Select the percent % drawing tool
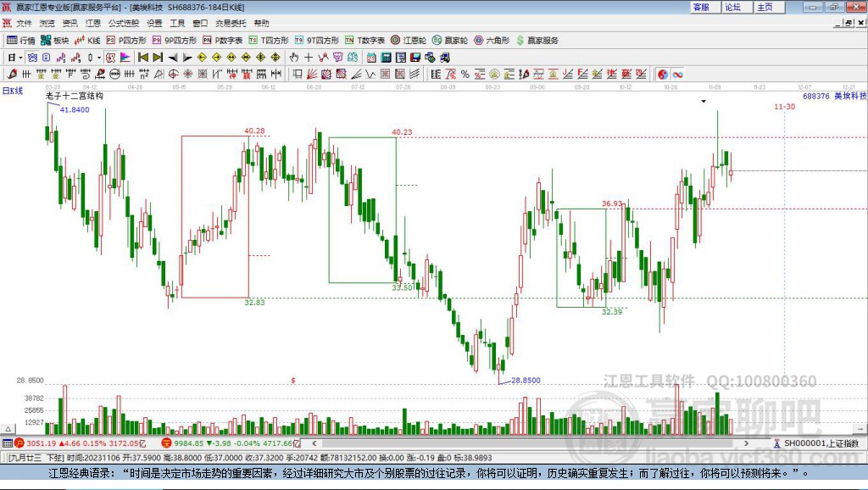The image size is (868, 490). [465, 74]
